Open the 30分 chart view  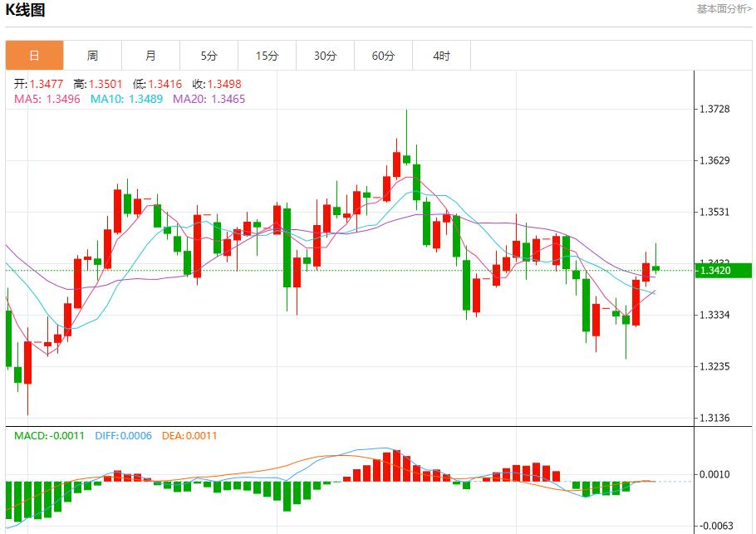pos(325,55)
